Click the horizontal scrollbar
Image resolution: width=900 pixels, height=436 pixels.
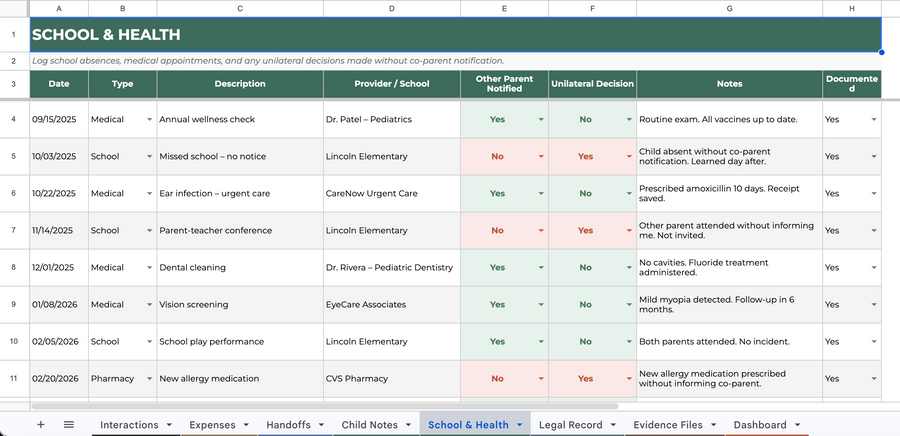[x=325, y=406]
